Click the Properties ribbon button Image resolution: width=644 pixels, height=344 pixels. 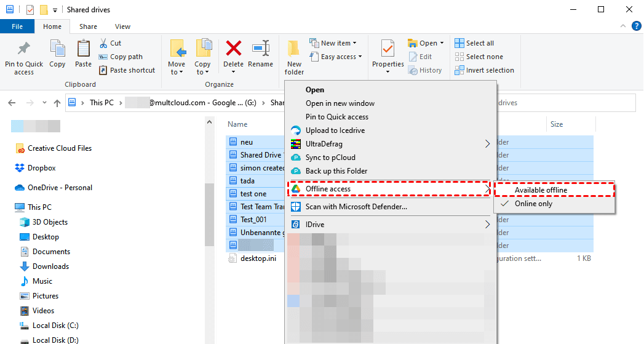coord(388,57)
